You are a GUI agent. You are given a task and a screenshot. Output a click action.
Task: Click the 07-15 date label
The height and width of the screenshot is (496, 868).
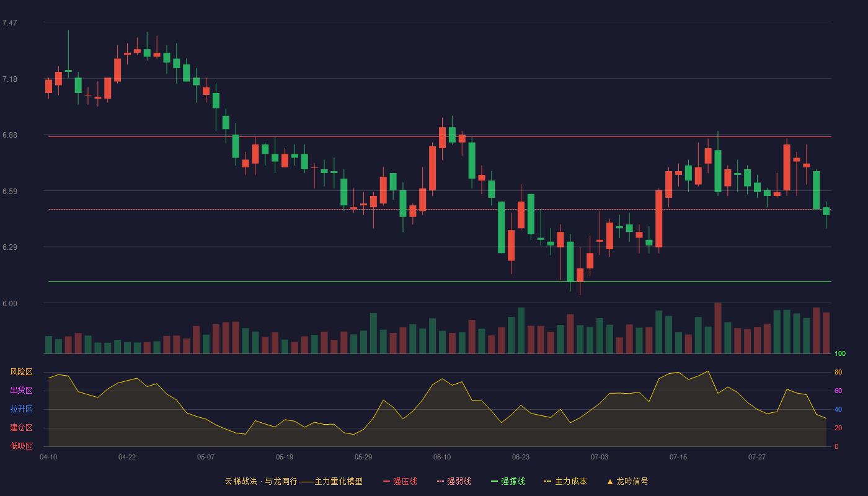[x=678, y=457]
